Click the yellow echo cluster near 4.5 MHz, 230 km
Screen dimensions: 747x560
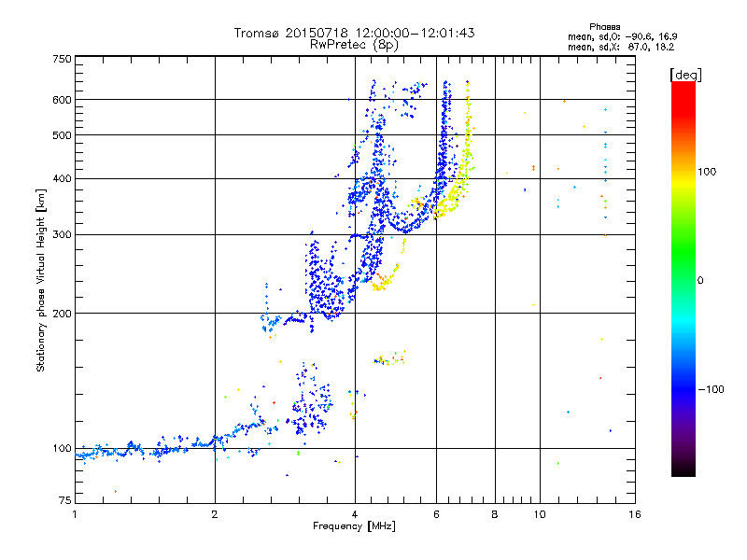point(383,284)
